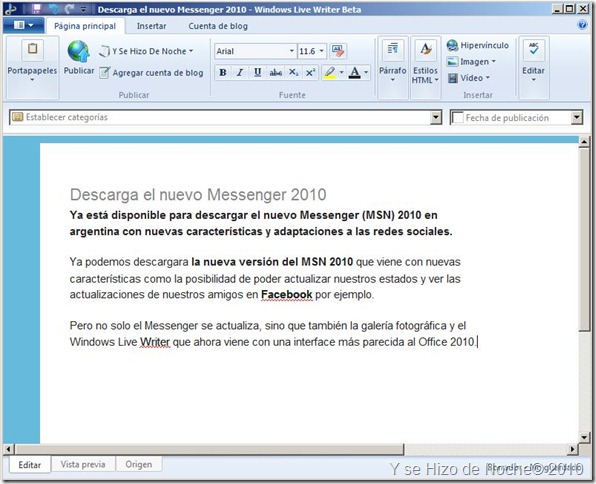Toggle Strikethrough formatting
The height and width of the screenshot is (484, 596).
pyautogui.click(x=275, y=72)
